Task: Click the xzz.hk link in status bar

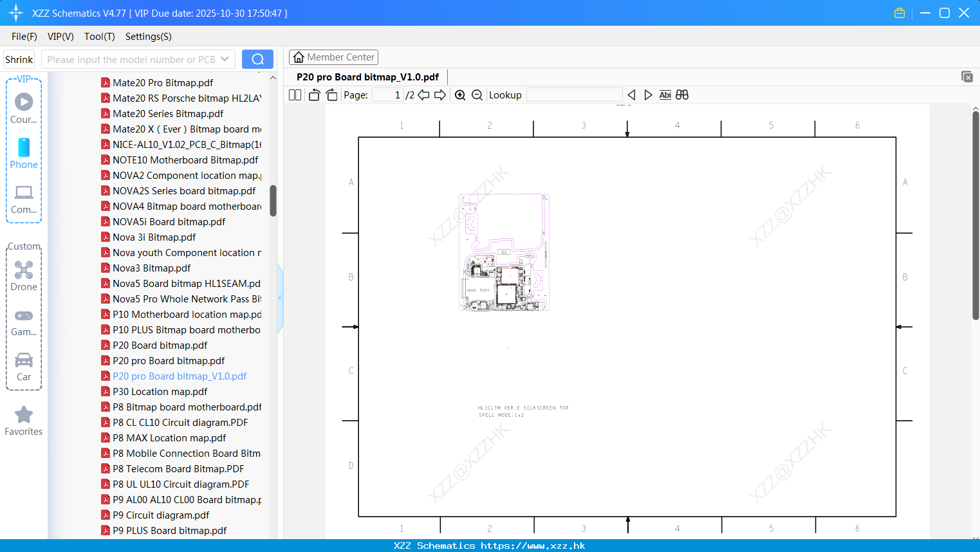Action: pyautogui.click(x=533, y=546)
